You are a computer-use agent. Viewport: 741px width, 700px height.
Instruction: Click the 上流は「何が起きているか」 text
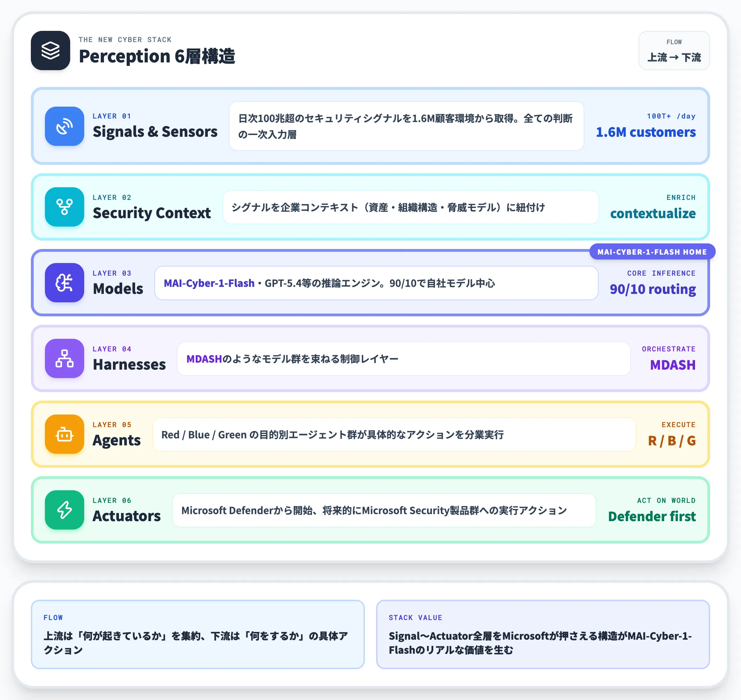196,643
